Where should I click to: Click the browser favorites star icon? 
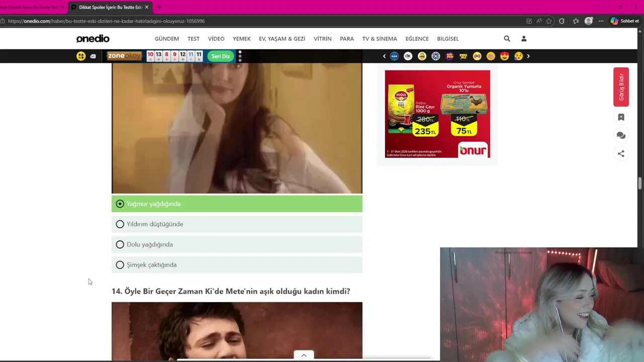click(x=549, y=21)
